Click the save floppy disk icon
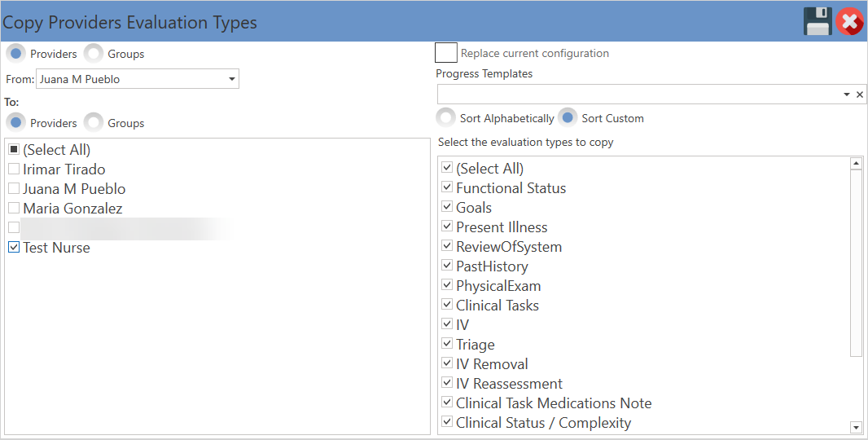 [x=818, y=22]
